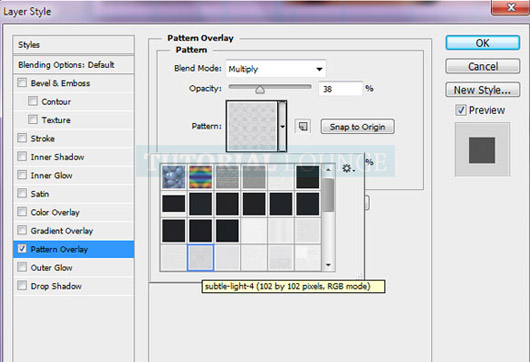Toggle the Color Overlay checkbox

coord(22,212)
